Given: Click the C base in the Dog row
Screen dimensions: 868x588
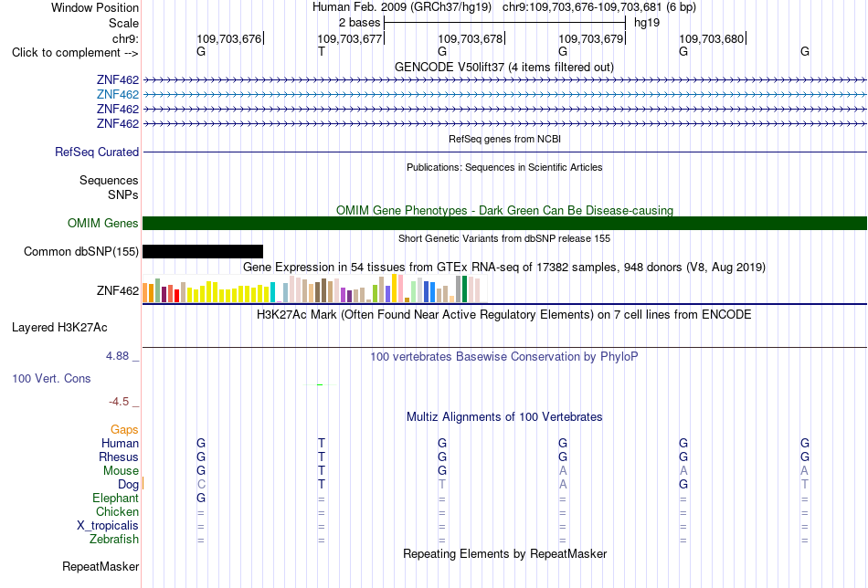Looking at the screenshot, I should [x=201, y=485].
